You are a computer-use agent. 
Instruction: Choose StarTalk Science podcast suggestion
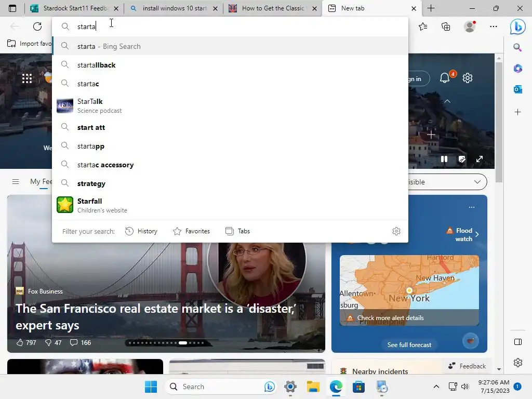[230, 105]
